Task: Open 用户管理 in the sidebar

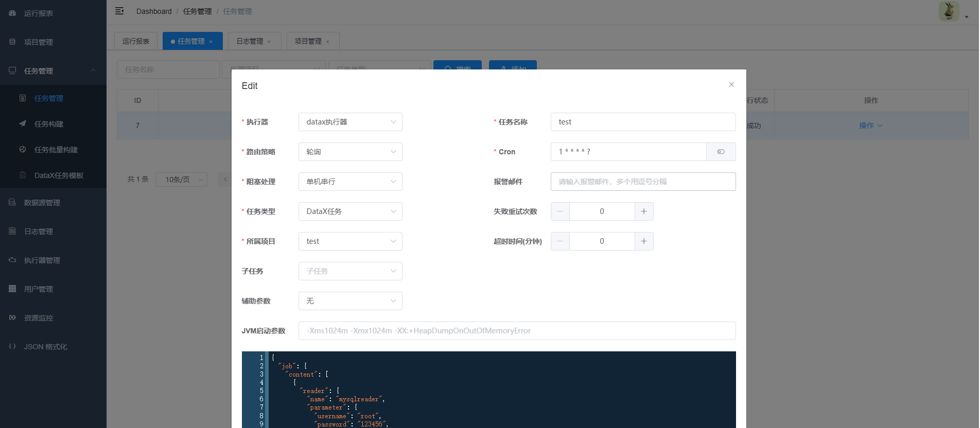Action: (53, 289)
